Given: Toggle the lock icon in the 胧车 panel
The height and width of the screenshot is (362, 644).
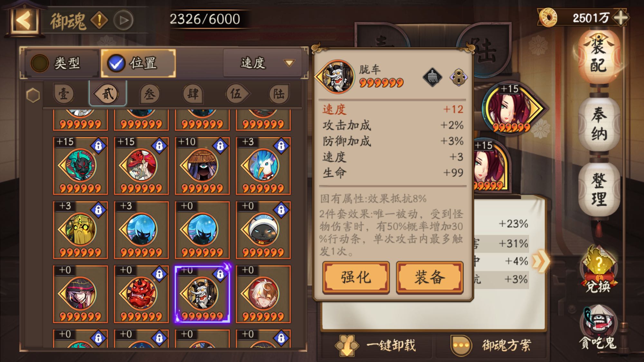Looking at the screenshot, I should tap(459, 78).
